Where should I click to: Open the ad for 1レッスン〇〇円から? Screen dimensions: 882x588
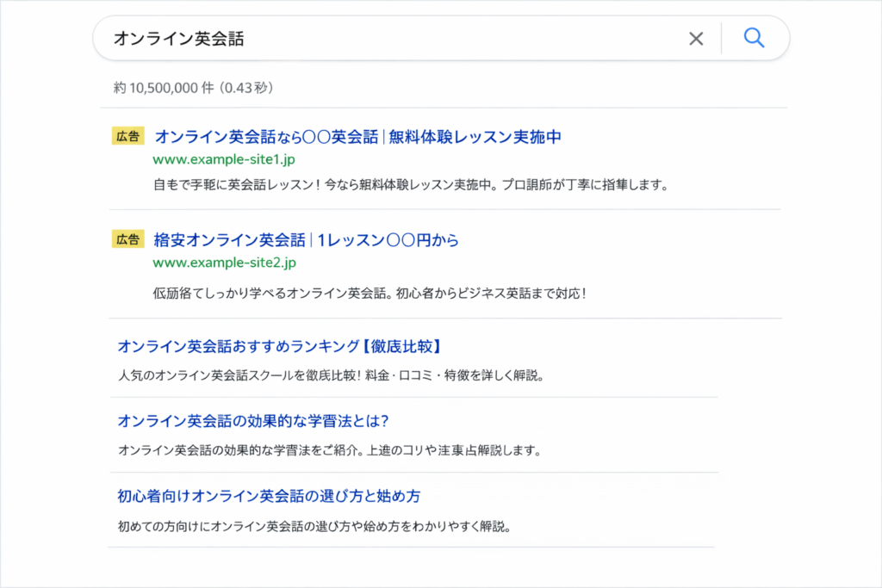click(306, 240)
